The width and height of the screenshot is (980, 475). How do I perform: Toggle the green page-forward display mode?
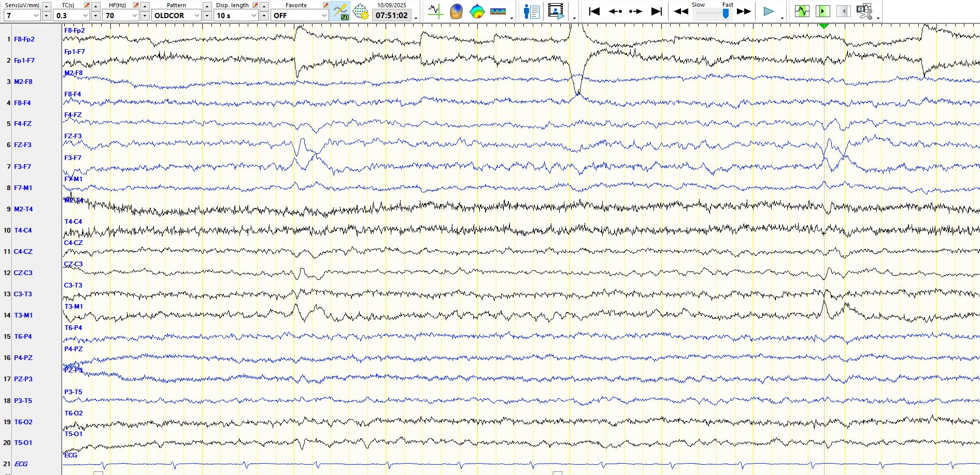[x=822, y=11]
